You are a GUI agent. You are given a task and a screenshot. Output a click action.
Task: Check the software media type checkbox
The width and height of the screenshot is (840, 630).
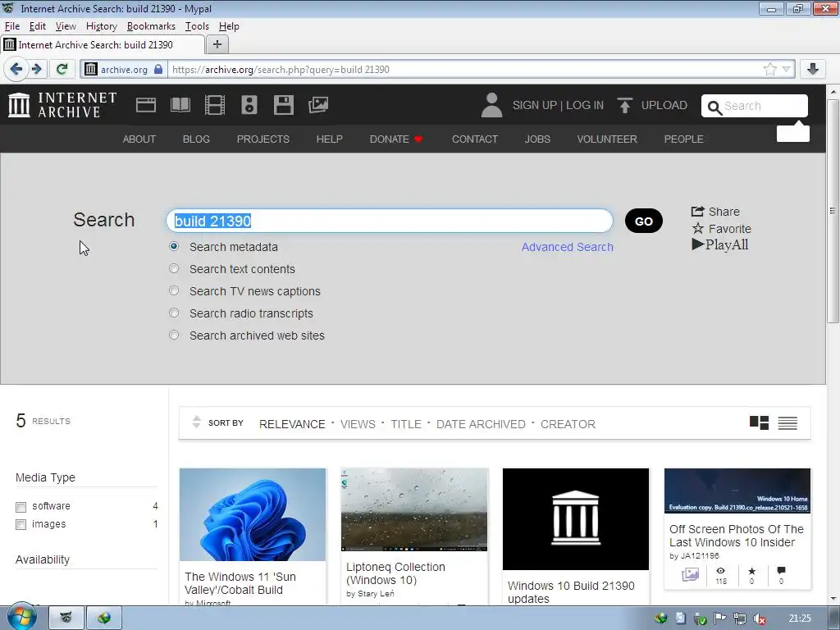tap(21, 507)
